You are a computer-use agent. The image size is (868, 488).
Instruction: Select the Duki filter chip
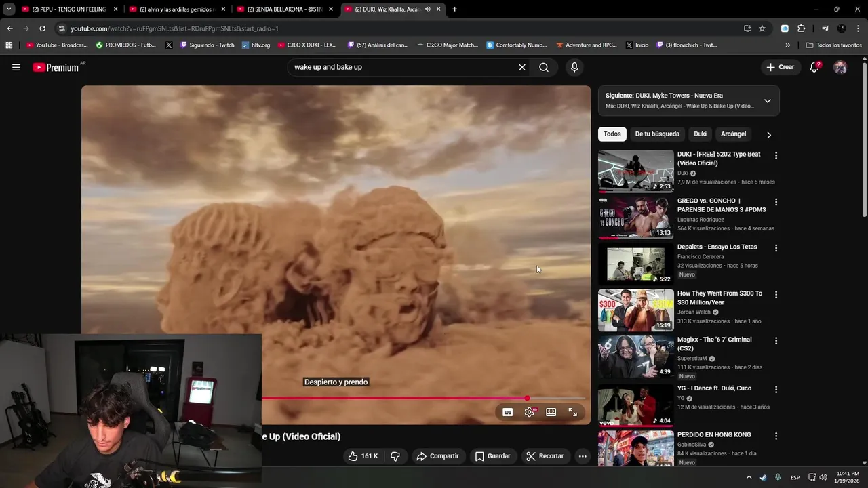tap(701, 134)
